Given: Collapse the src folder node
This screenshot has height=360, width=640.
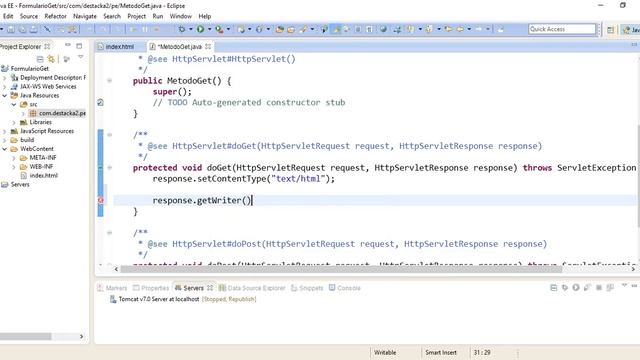Looking at the screenshot, I should pyautogui.click(x=14, y=104).
